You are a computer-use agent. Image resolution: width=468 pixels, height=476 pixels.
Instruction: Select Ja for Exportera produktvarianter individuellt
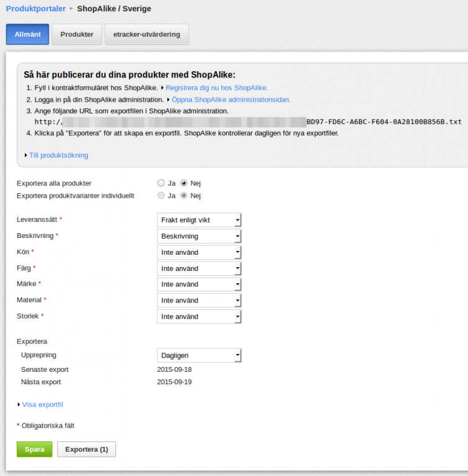tap(161, 195)
